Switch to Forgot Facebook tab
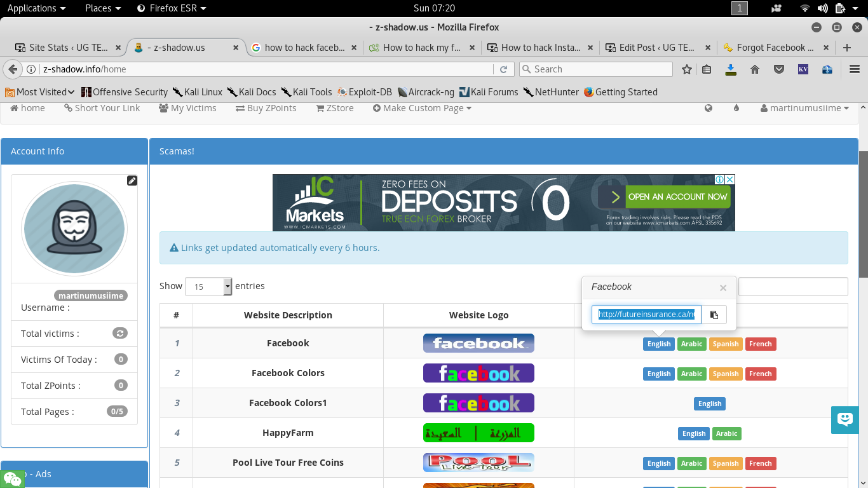This screenshot has height=488, width=868. [x=777, y=48]
